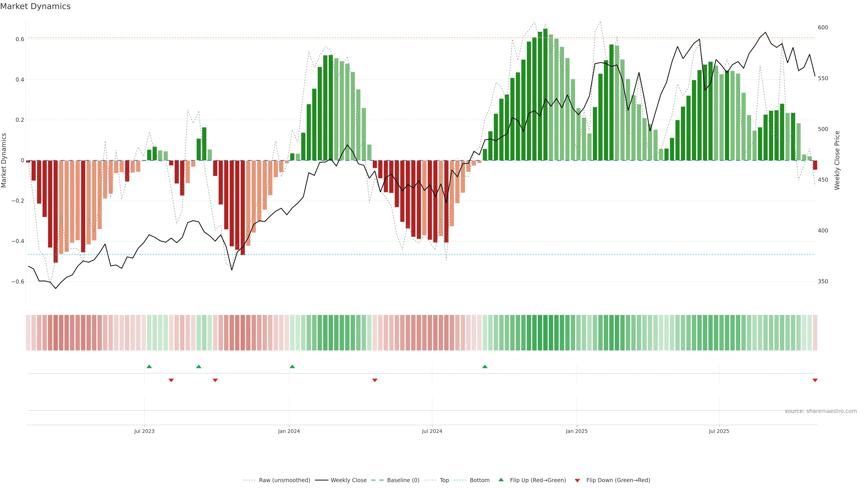
Task: Click the first green flip-up triangle marker
Action: click(149, 366)
